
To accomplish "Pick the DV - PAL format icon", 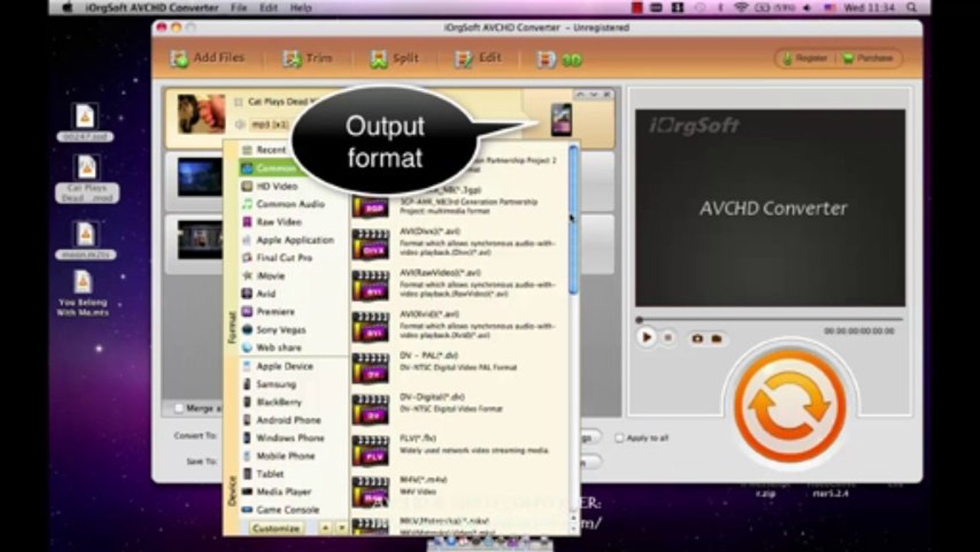I will click(x=371, y=369).
